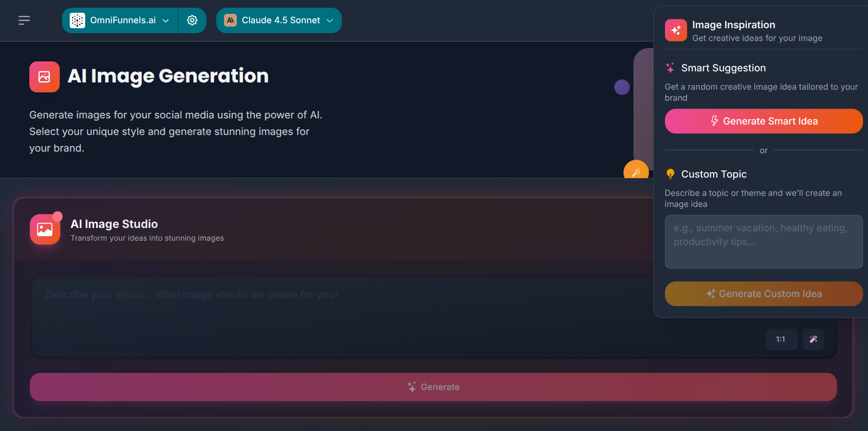The height and width of the screenshot is (431, 868).
Task: Click the Custom Topic section label
Action: pyautogui.click(x=714, y=174)
